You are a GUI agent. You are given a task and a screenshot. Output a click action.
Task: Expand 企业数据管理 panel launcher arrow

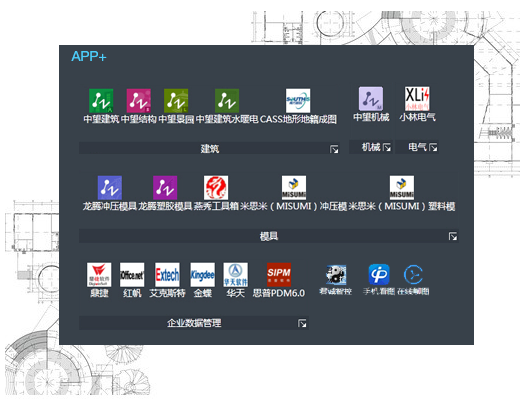(302, 323)
